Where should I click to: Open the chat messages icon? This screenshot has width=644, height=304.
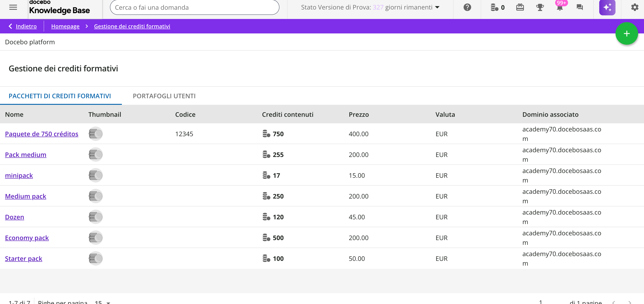tap(580, 7)
